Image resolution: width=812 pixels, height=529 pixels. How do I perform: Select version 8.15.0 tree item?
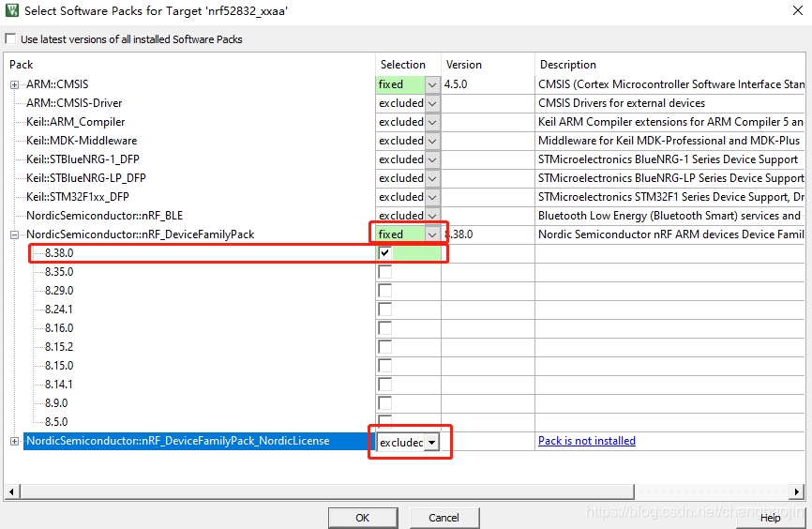pyautogui.click(x=59, y=365)
